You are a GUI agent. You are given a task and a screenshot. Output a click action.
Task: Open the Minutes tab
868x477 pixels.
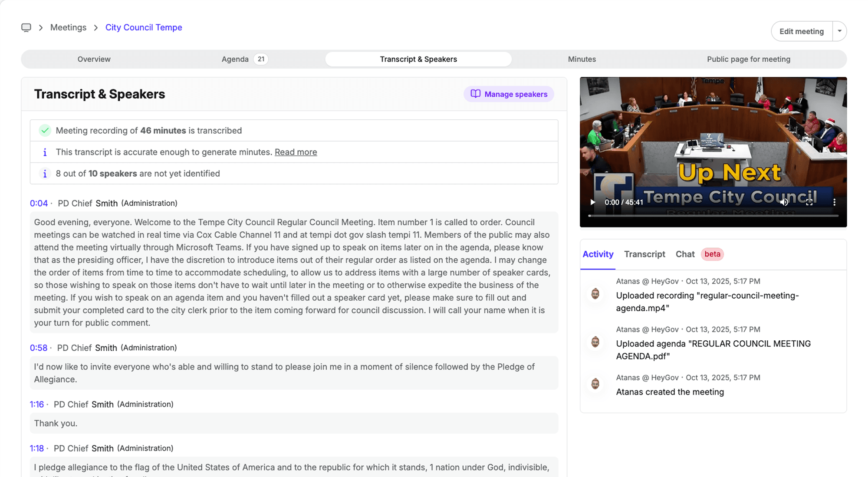(582, 59)
